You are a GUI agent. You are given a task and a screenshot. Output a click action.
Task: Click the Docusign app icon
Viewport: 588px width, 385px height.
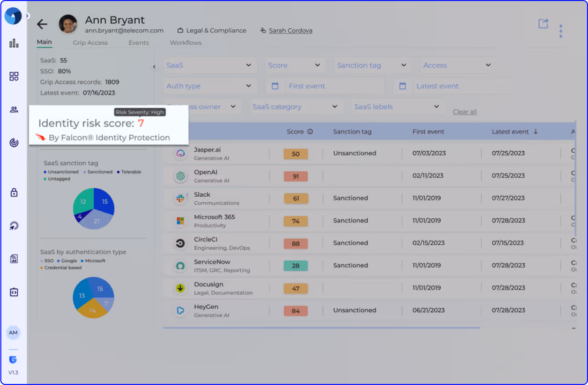(x=180, y=288)
